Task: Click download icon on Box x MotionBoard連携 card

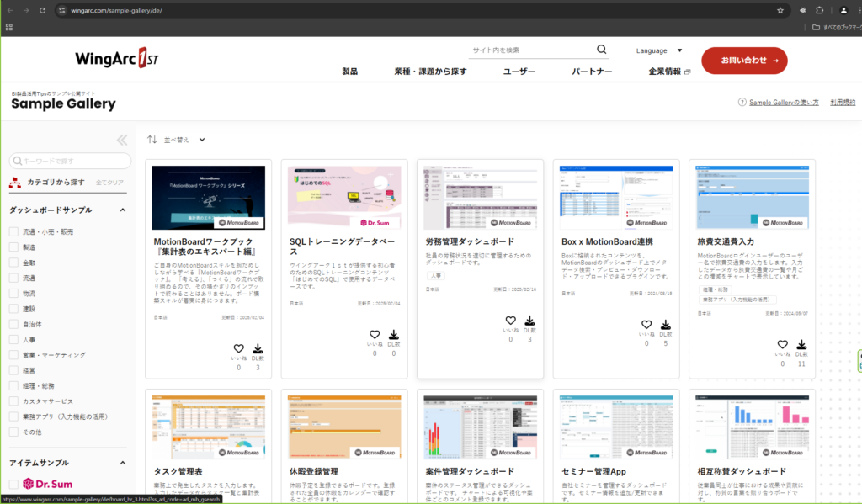Action: pos(666,324)
